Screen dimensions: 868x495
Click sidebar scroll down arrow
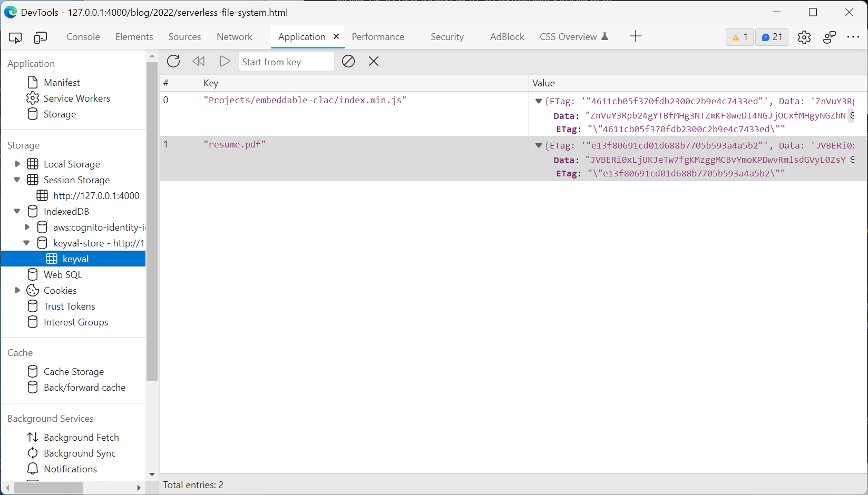click(x=152, y=474)
